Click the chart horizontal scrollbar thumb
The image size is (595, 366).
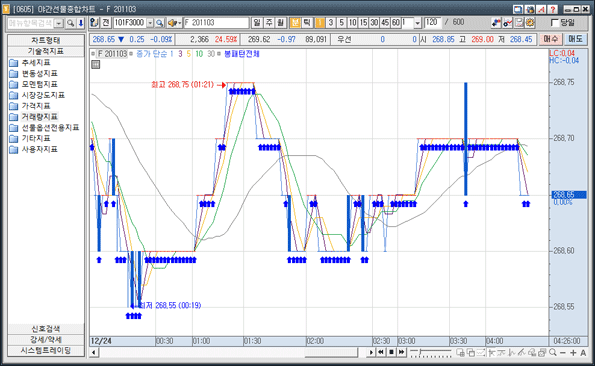point(331,353)
